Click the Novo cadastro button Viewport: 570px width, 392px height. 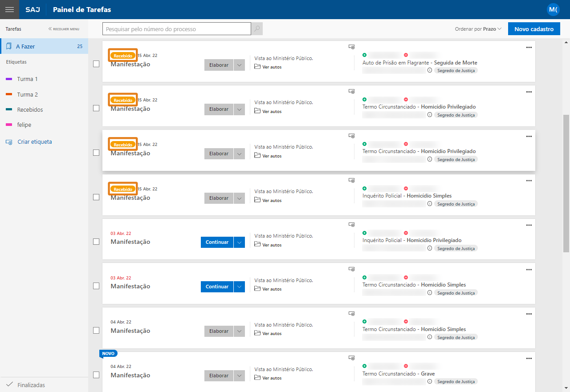(x=533, y=29)
